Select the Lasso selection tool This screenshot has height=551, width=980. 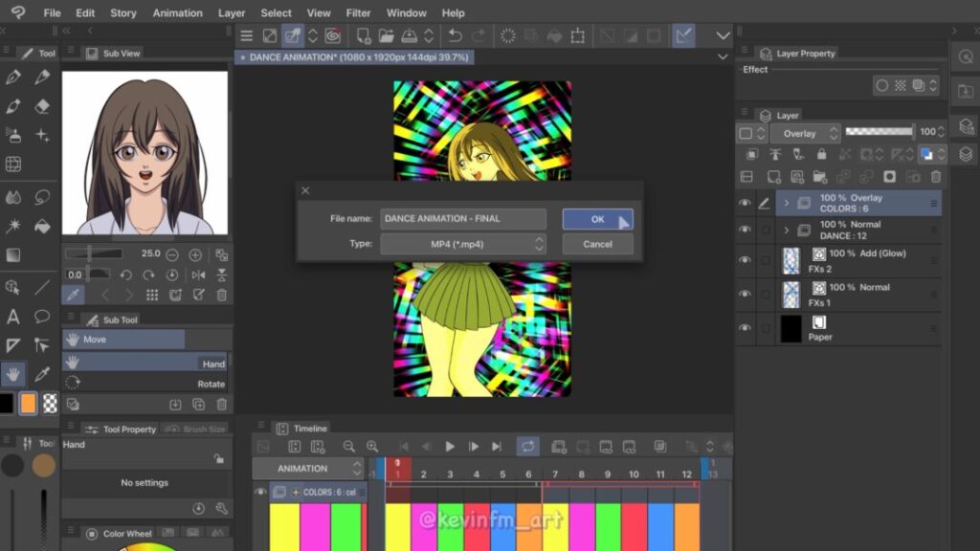tap(42, 197)
